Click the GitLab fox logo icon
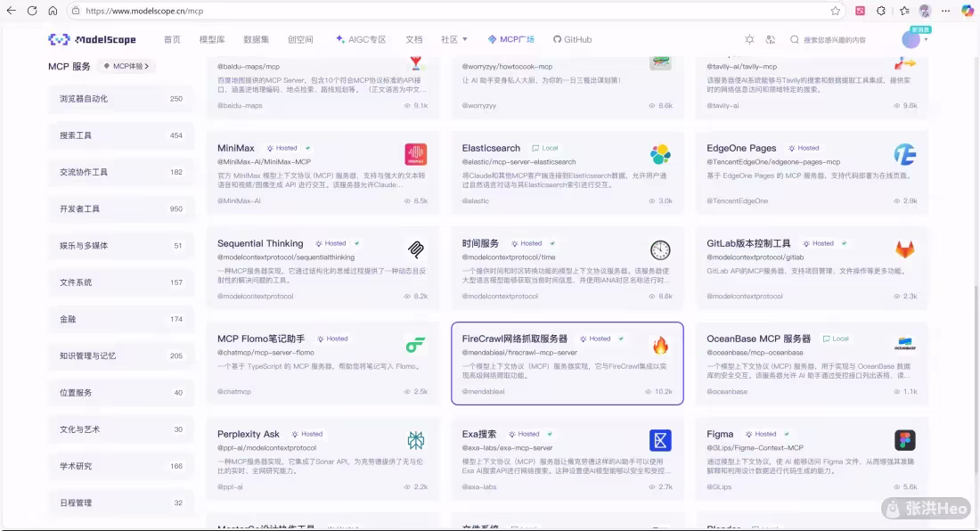Viewport: 980px width, 531px height. (x=904, y=249)
